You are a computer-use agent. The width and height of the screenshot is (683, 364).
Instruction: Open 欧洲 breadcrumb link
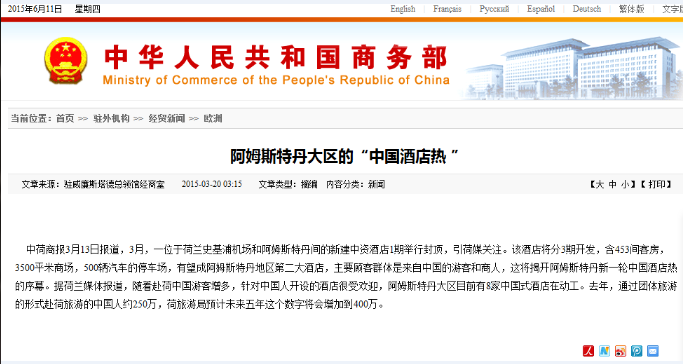[x=213, y=118]
